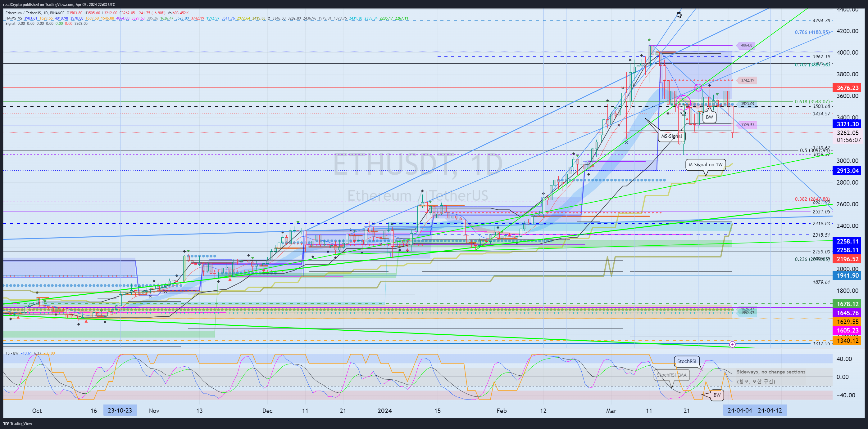Image resolution: width=868 pixels, height=429 pixels.
Task: Click the highlighted 23-10-23 date label
Action: pos(120,410)
